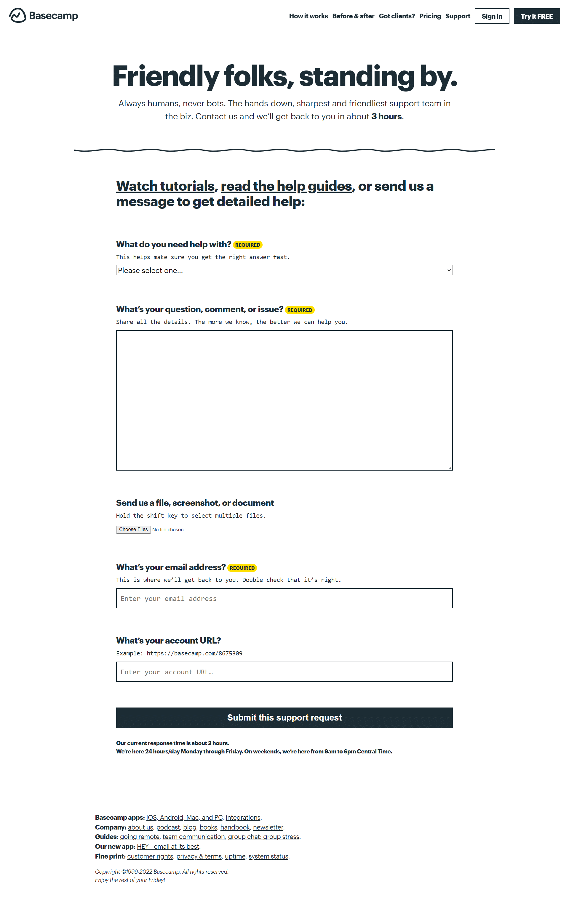Click the email address input field
The image size is (569, 924).
(284, 599)
